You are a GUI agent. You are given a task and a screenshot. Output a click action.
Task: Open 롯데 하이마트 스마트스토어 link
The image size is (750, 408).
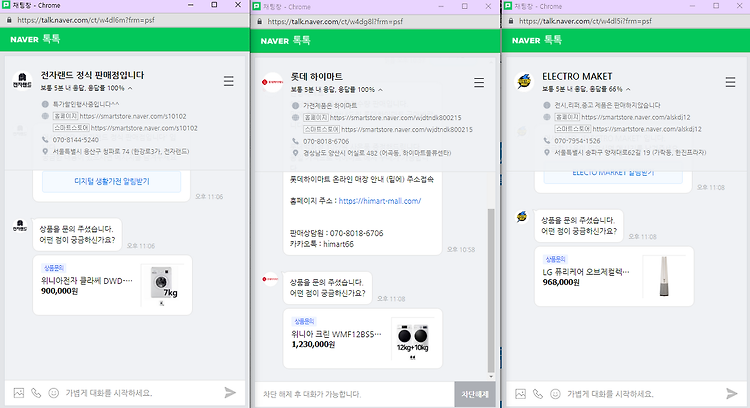(x=407, y=130)
